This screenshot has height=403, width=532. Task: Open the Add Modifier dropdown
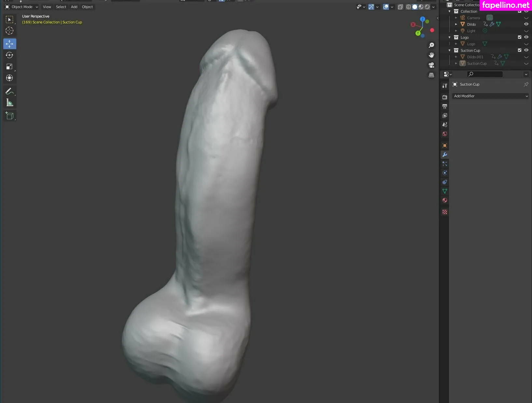[490, 96]
